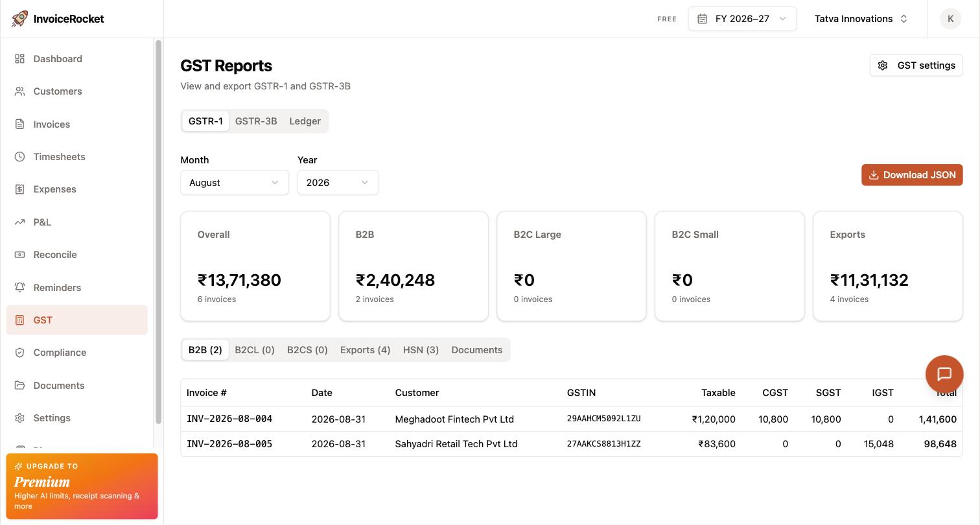Click the Reminders bell icon
The width and height of the screenshot is (980, 525).
(x=20, y=288)
